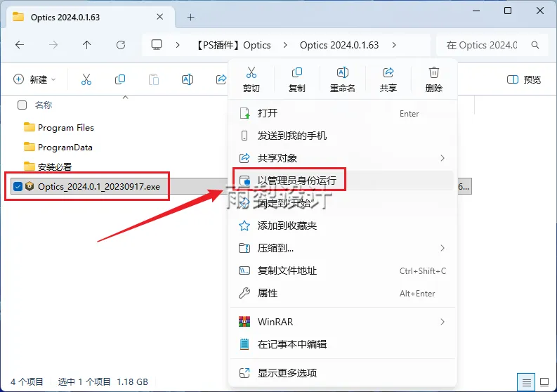This screenshot has width=557, height=392.
Task: Click the toolbar Paste icon
Action: tap(153, 79)
